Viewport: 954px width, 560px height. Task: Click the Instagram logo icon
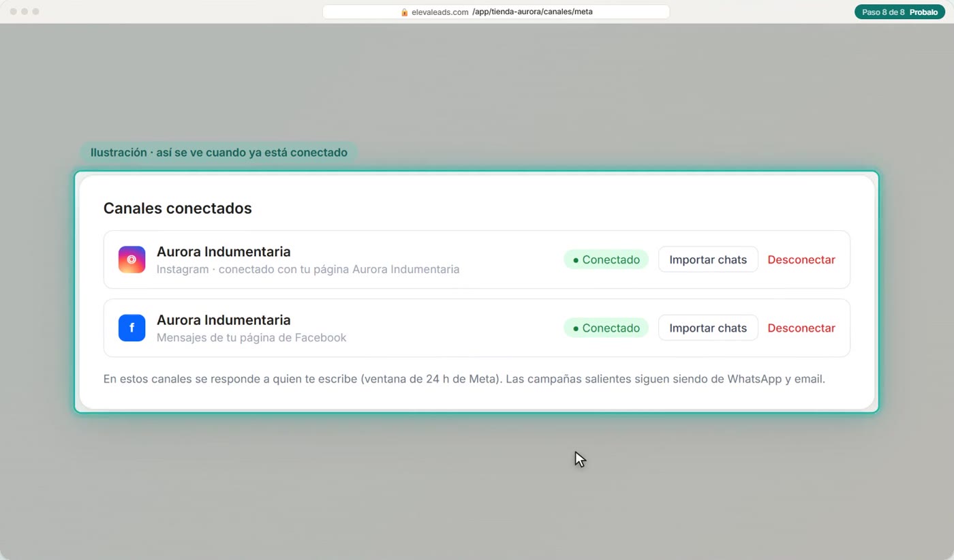click(132, 260)
